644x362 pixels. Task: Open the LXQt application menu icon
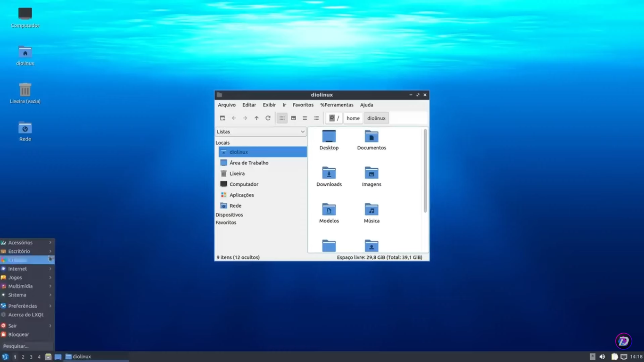pyautogui.click(x=5, y=356)
